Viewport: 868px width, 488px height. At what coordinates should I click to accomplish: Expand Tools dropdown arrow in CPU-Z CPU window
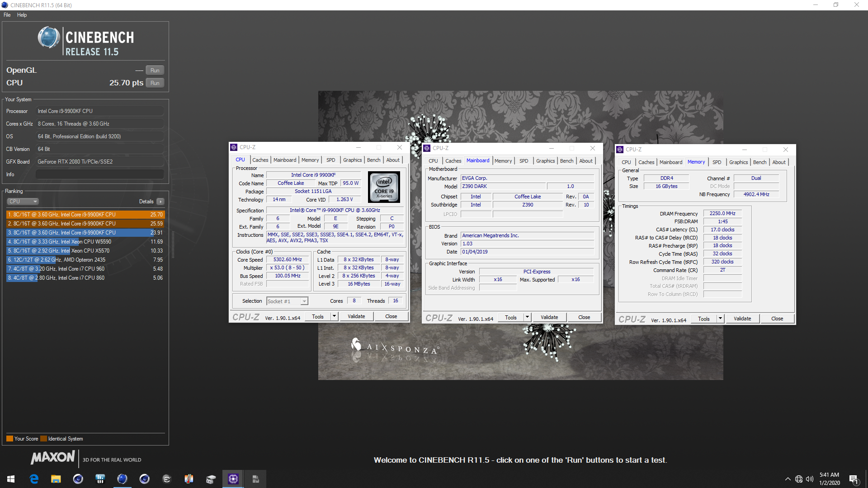335,317
